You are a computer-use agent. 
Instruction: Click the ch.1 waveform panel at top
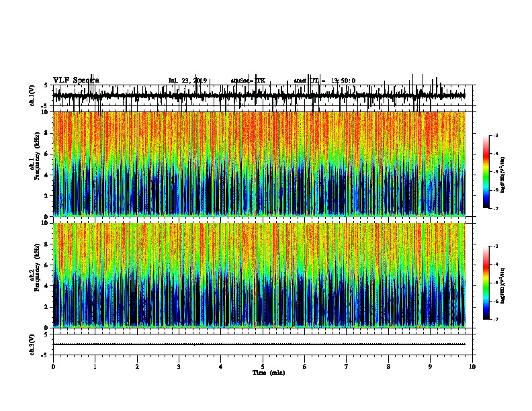(263, 95)
